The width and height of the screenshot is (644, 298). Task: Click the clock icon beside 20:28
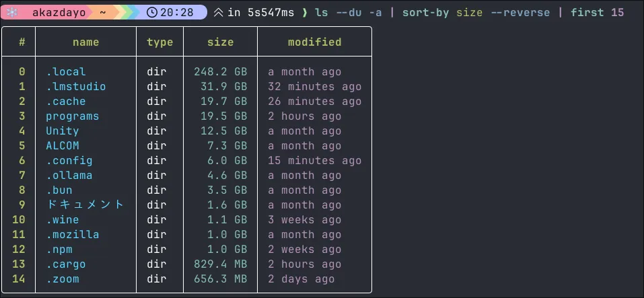tap(153, 12)
